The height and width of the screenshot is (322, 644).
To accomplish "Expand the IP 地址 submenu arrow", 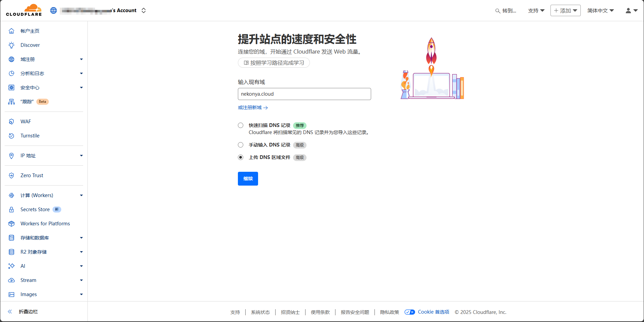I will (81, 156).
